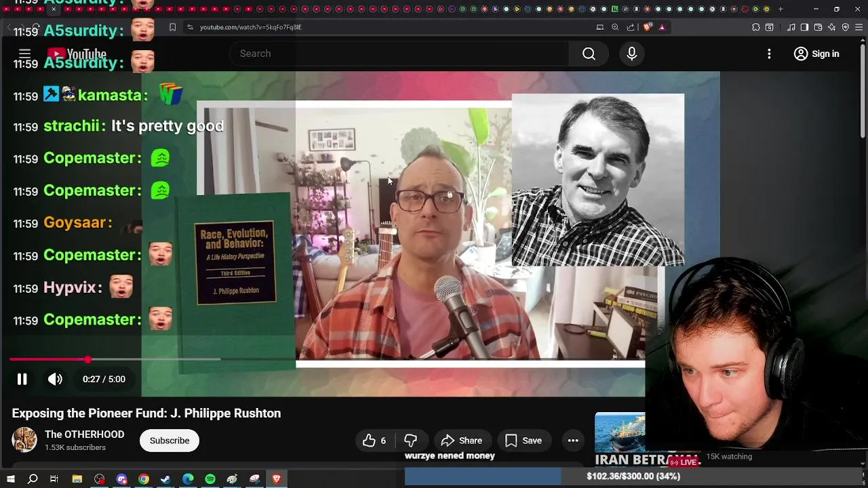The image size is (868, 488).
Task: Open YouTube settings three-dot menu
Action: pos(769,54)
